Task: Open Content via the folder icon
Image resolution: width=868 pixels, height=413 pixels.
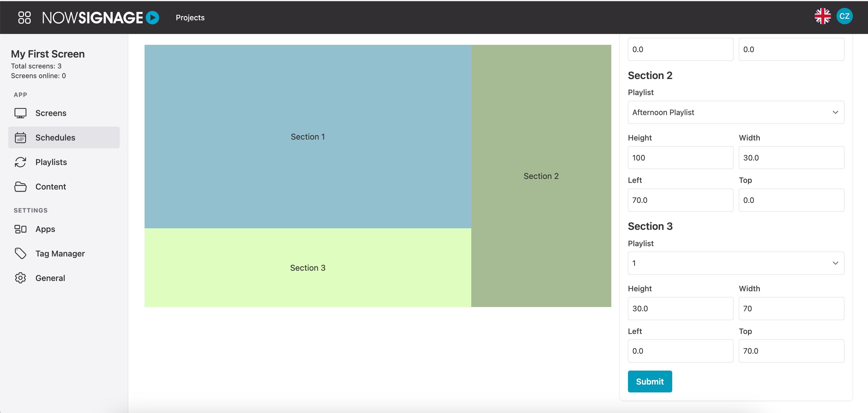Action: click(21, 187)
